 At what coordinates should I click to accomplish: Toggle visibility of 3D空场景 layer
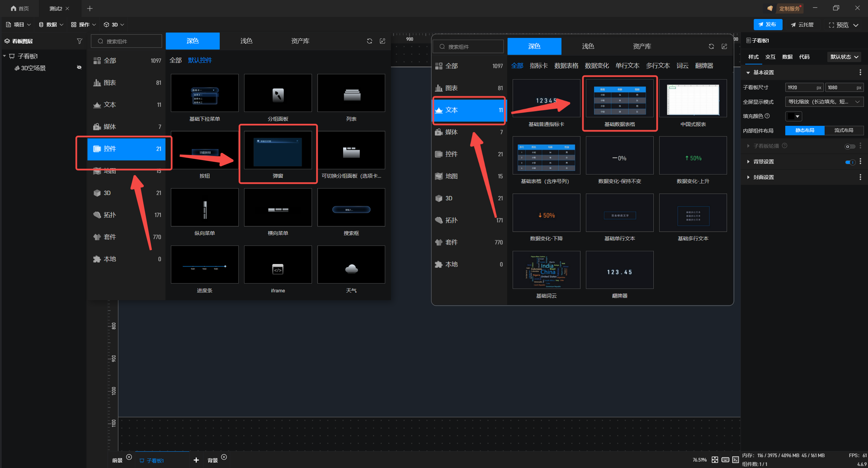pyautogui.click(x=79, y=67)
